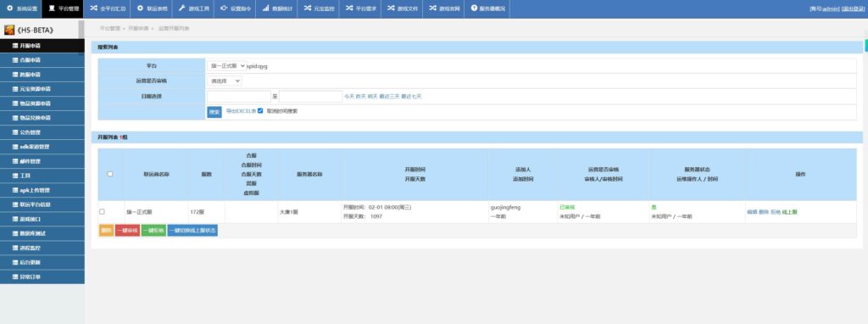Open 邮件管理 list icon in sidebar

pos(15,161)
